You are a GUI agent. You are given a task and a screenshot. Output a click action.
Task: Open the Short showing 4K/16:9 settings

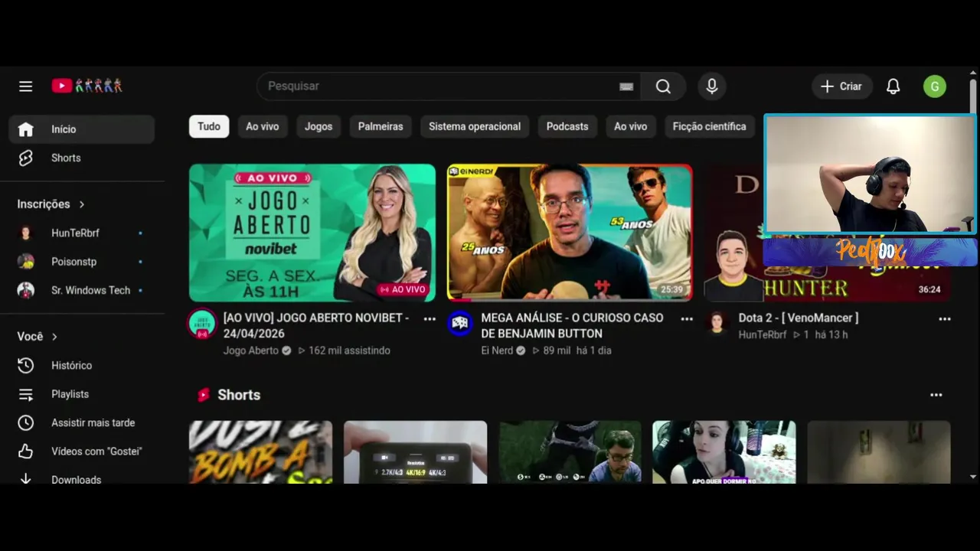pos(415,452)
